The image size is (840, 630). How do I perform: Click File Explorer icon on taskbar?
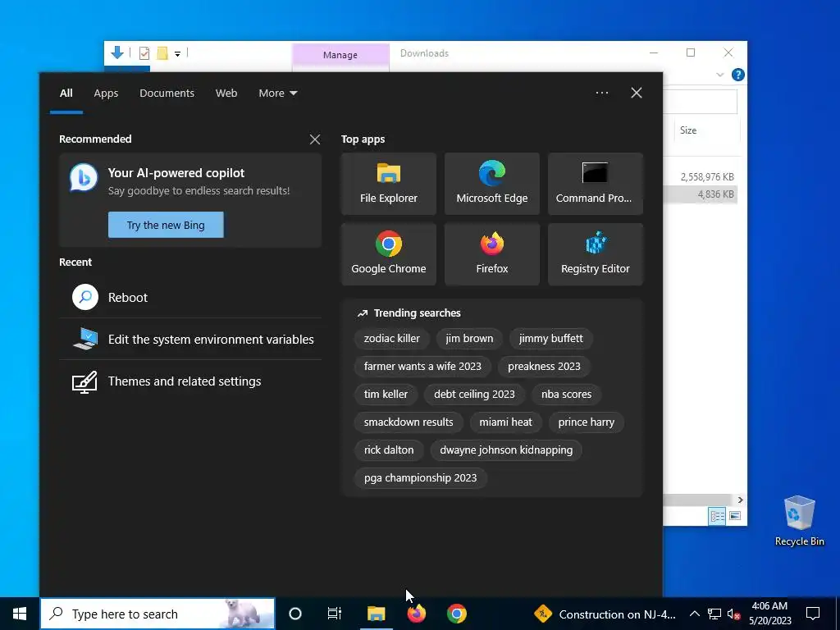pyautogui.click(x=376, y=614)
